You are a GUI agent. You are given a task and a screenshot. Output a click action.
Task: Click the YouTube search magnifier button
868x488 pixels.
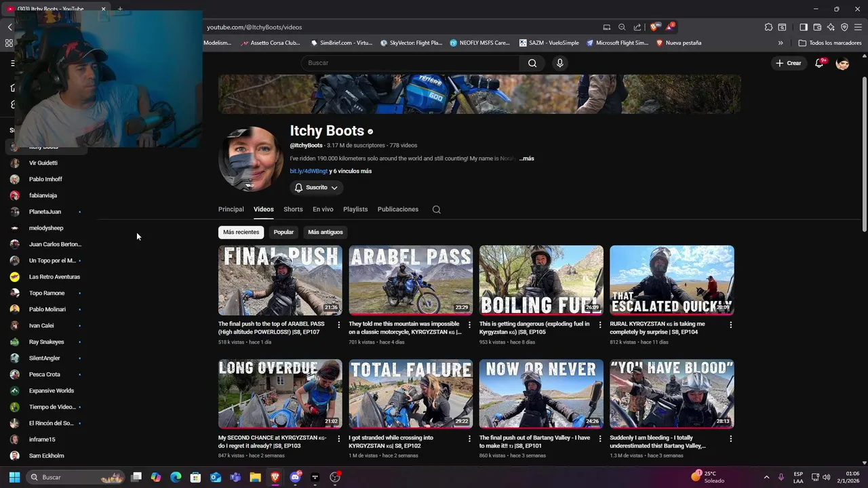click(x=532, y=63)
